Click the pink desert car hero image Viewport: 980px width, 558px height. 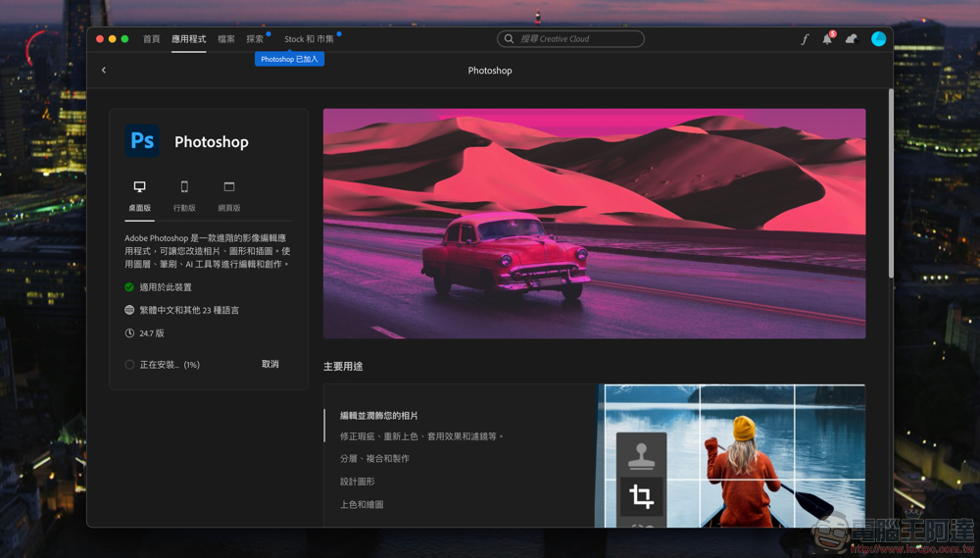coord(594,224)
